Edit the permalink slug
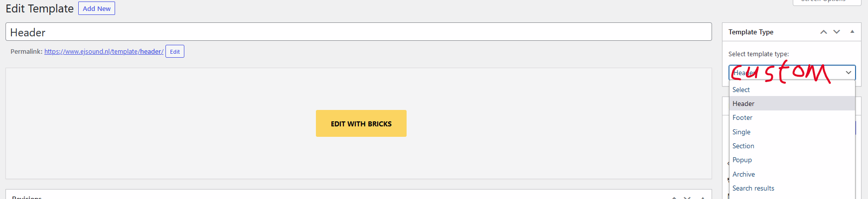868x199 pixels. 174,52
